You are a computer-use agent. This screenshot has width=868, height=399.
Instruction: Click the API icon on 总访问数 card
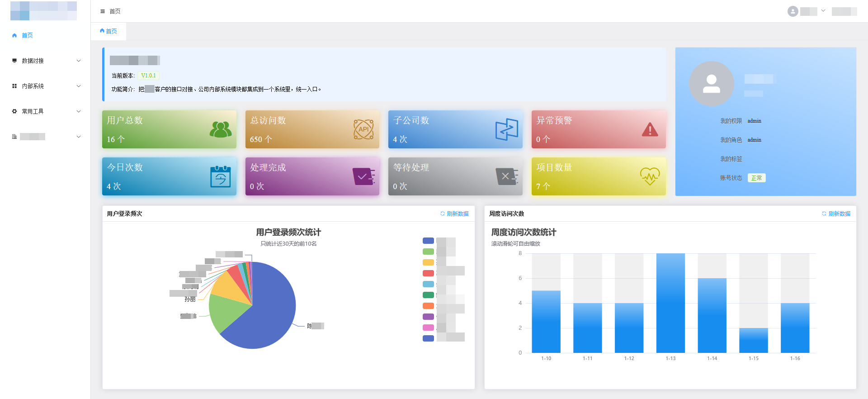(363, 129)
